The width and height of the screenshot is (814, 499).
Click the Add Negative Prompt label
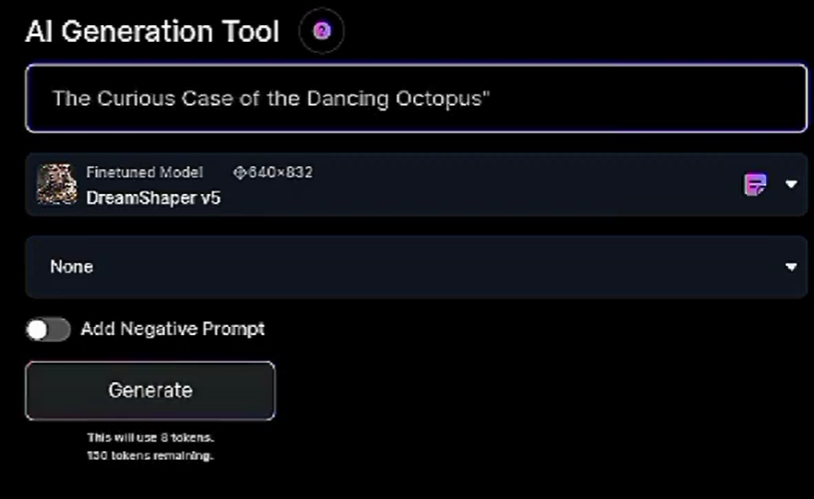pyautogui.click(x=172, y=329)
